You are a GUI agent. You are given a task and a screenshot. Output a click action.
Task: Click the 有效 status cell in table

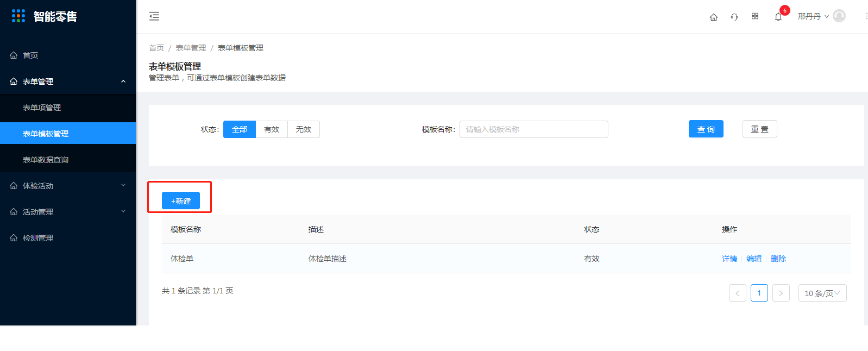tap(592, 259)
